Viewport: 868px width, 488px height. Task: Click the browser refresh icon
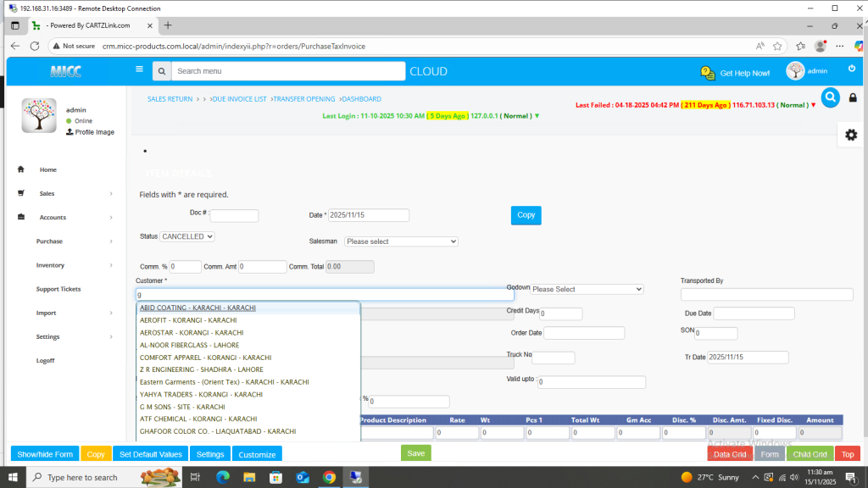coord(35,46)
